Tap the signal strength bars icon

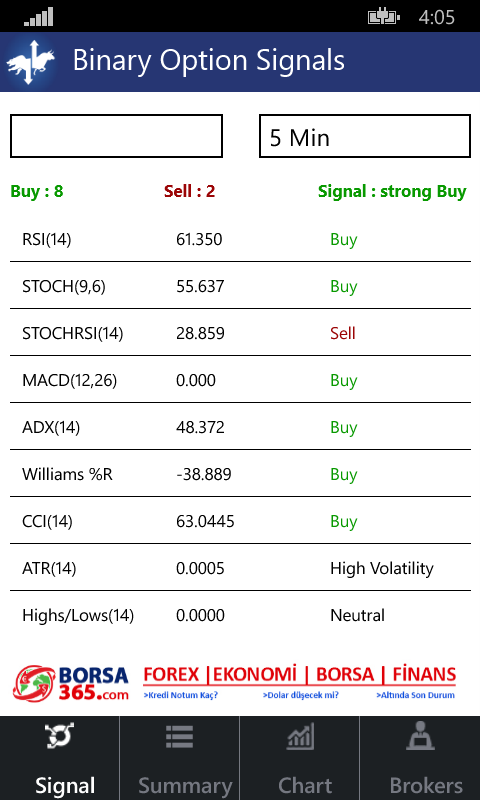coord(38,17)
